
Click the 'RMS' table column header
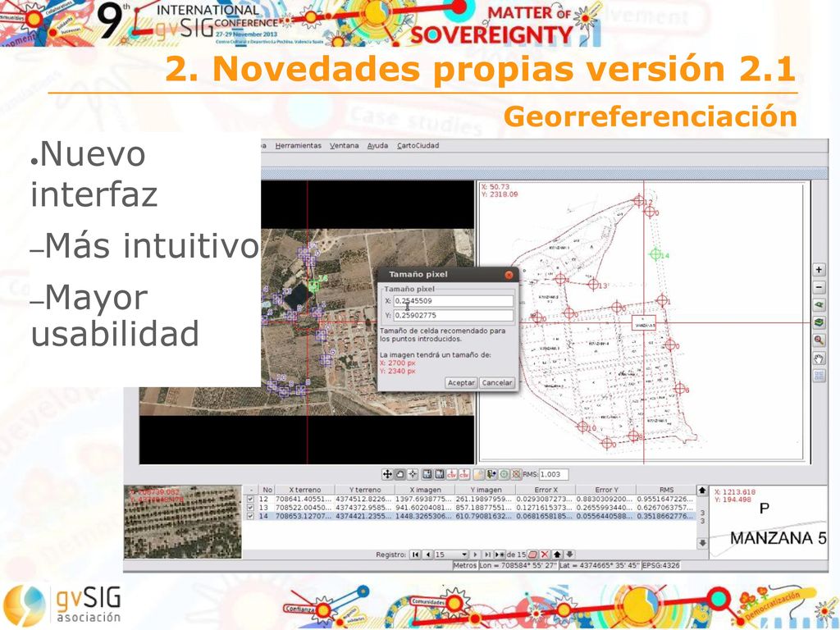coord(666,490)
